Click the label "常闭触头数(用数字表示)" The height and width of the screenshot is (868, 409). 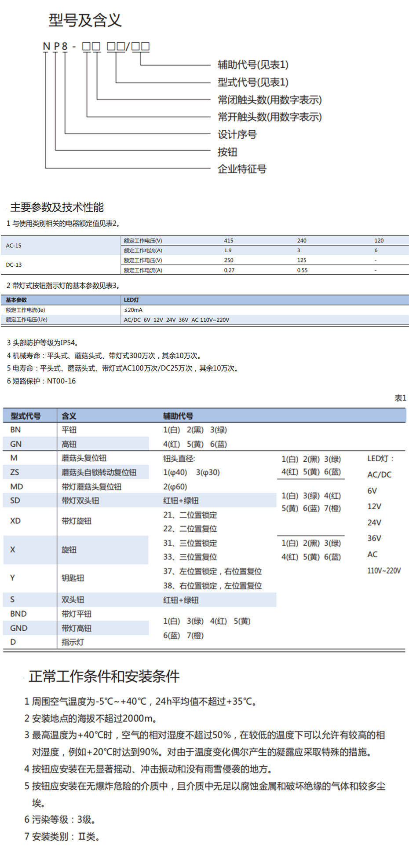click(270, 100)
